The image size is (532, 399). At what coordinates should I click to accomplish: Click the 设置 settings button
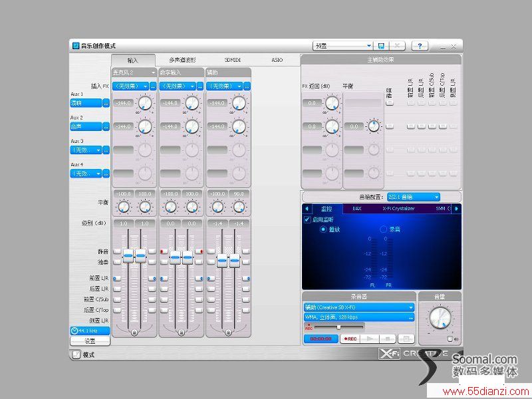point(90,340)
